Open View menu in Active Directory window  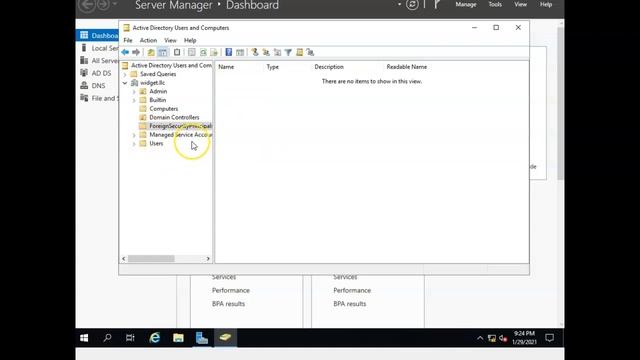tap(170, 40)
